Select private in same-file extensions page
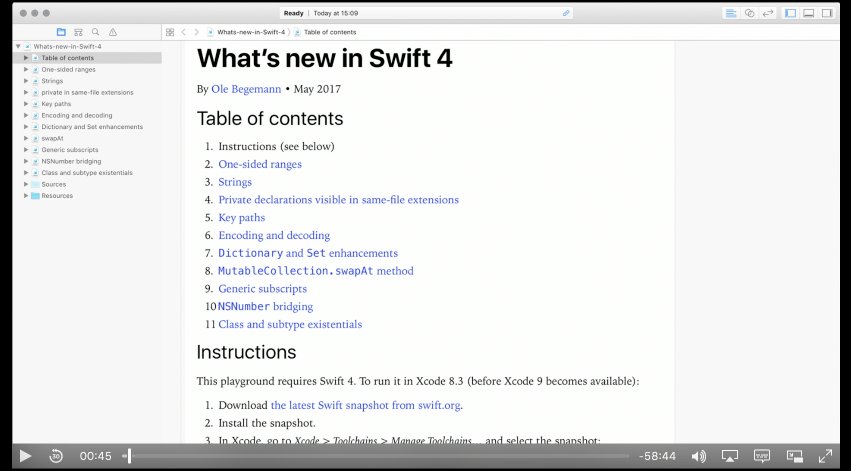The height and width of the screenshot is (471, 851). [87, 92]
